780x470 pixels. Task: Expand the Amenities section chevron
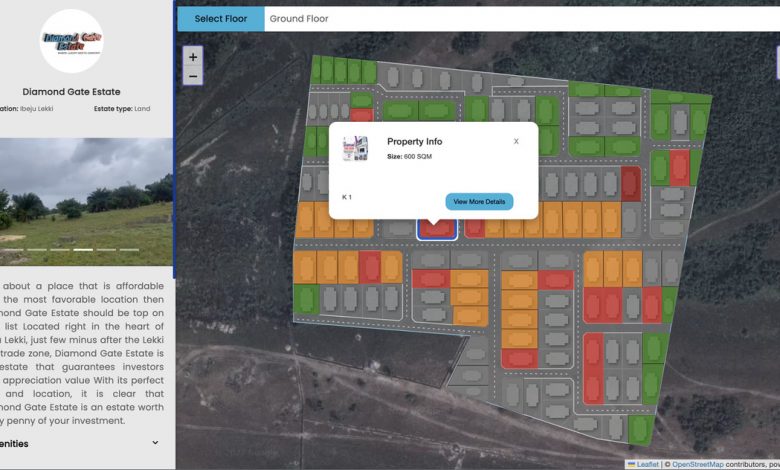pos(155,443)
